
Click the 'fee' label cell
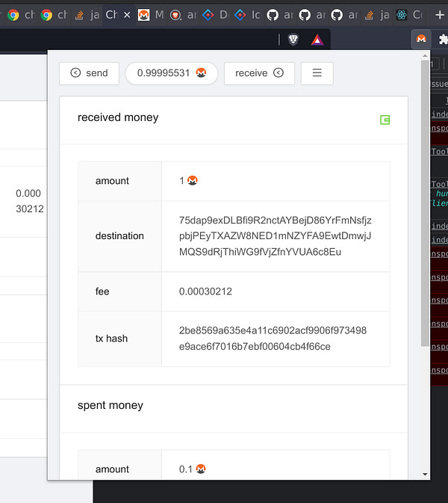[120, 291]
